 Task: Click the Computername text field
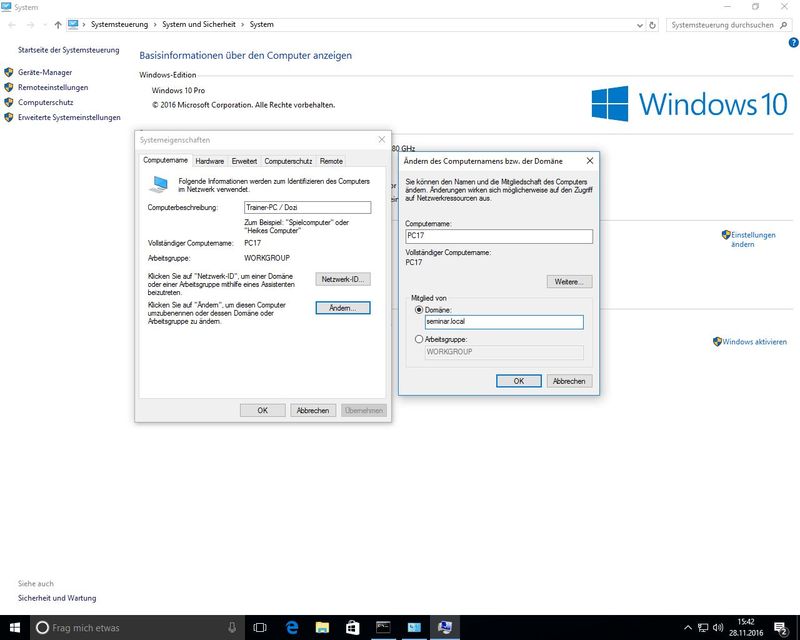[498, 237]
